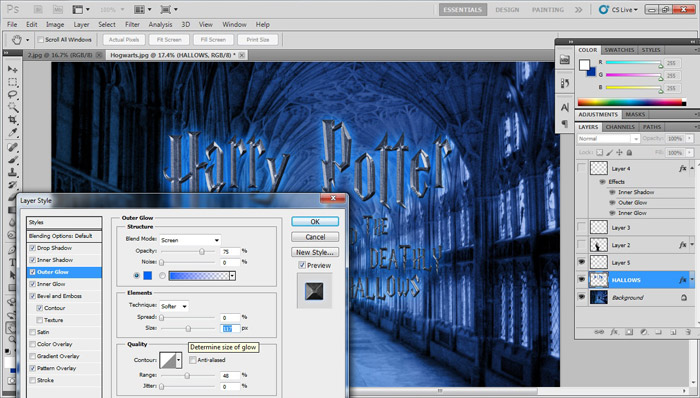Click the lock all padlock icon

click(629, 153)
